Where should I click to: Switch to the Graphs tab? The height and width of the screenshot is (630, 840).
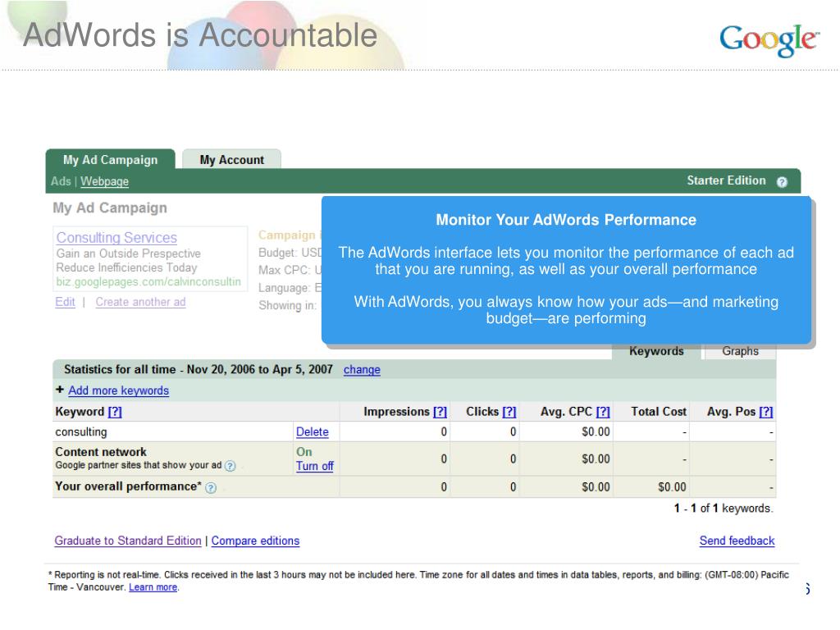point(741,351)
